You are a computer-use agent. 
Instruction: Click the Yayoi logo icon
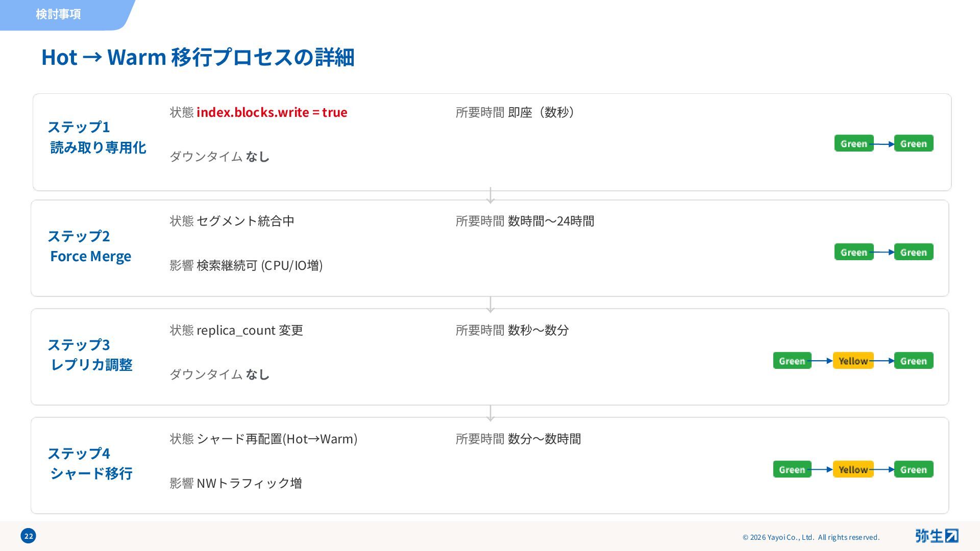tap(936, 536)
